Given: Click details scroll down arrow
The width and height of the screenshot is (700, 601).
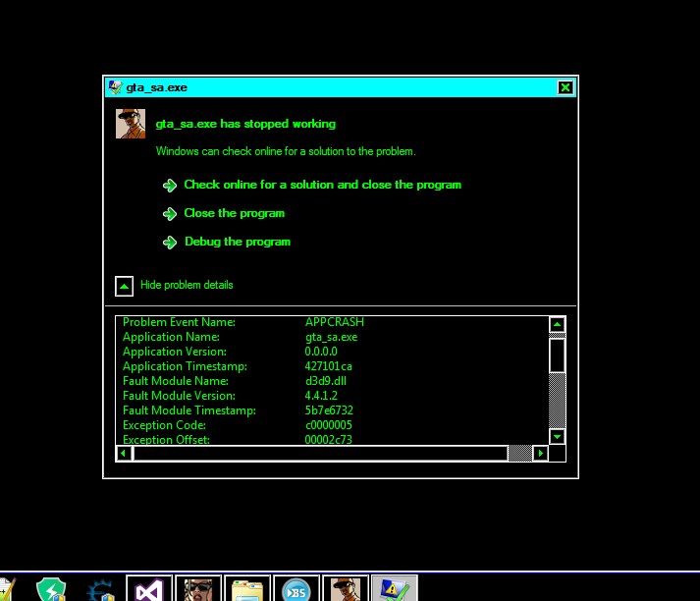Looking at the screenshot, I should pos(557,436).
